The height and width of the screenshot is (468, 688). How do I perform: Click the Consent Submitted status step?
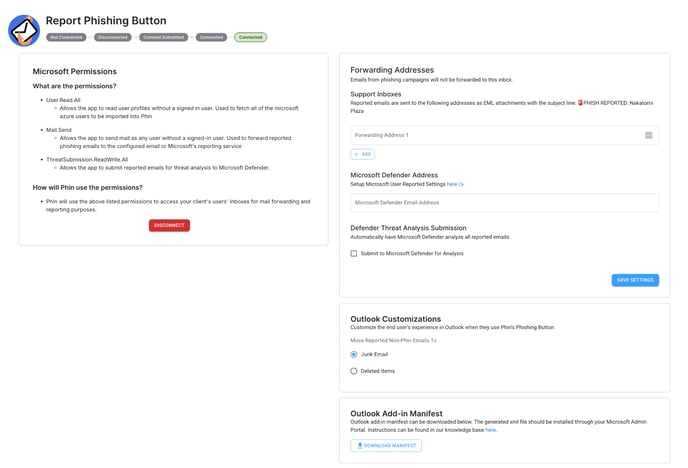[162, 37]
